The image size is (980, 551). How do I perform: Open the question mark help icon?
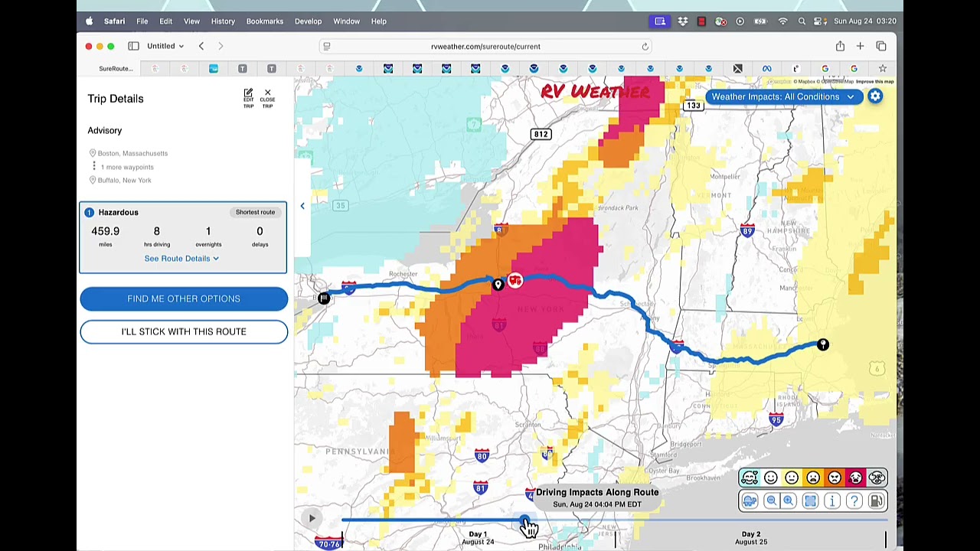[854, 500]
